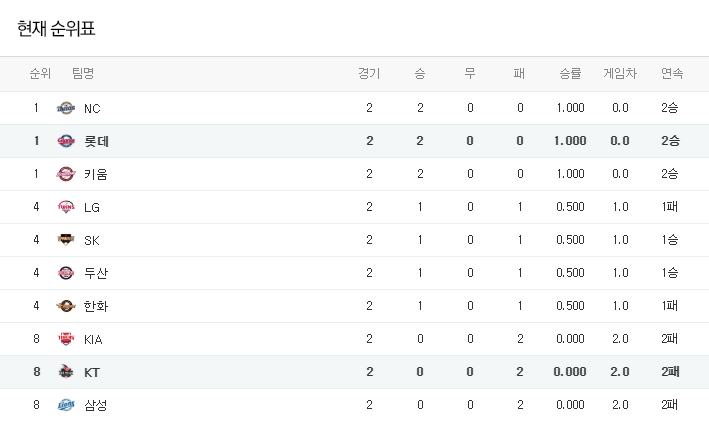The height and width of the screenshot is (438, 709).
Task: Click the 롯데 team logo icon
Action: (x=66, y=141)
